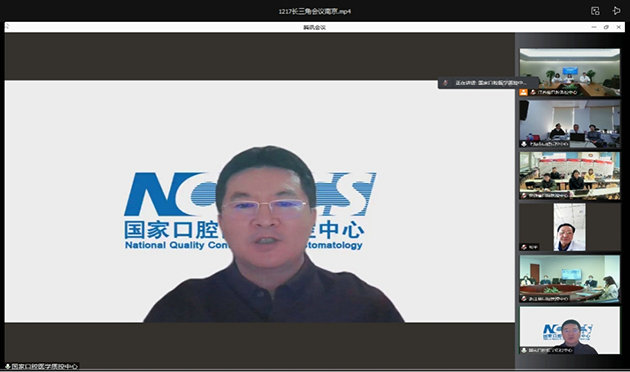Select the small speaker thumbnail with NCQCS logo
The width and height of the screenshot is (630, 372).
(x=570, y=330)
